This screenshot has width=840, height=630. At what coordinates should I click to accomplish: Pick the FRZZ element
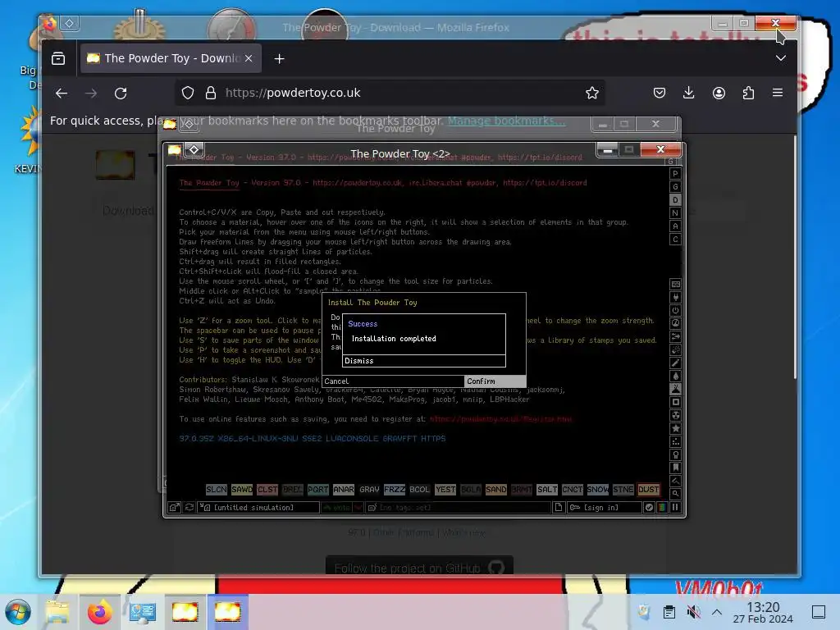click(x=395, y=490)
